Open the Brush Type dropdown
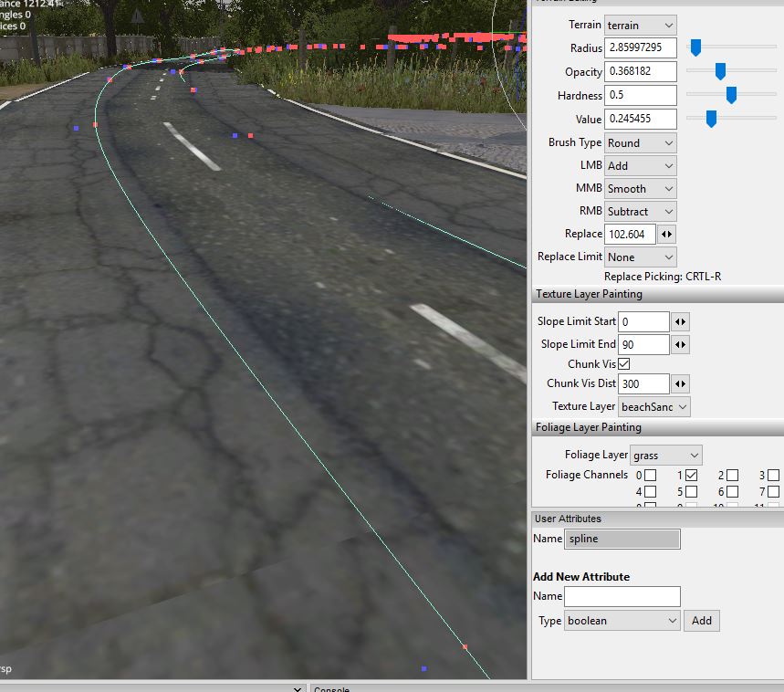This screenshot has height=692, width=784. (640, 142)
